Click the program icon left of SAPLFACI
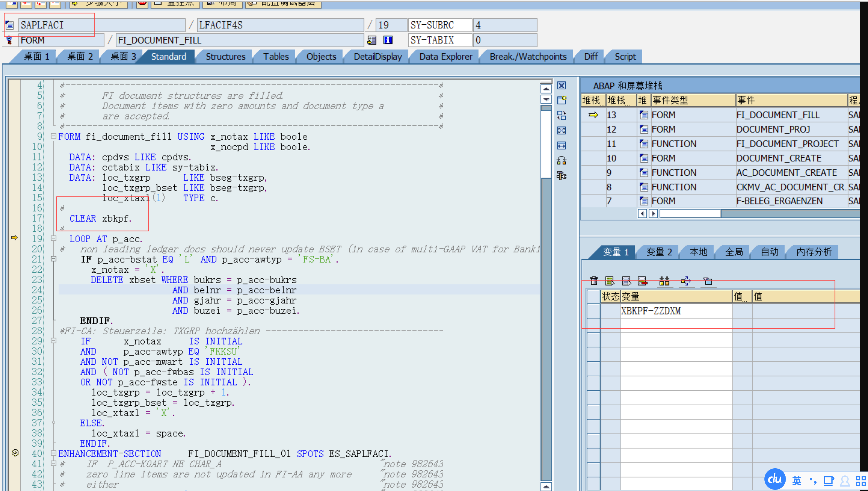Image resolution: width=868 pixels, height=491 pixels. (x=9, y=25)
